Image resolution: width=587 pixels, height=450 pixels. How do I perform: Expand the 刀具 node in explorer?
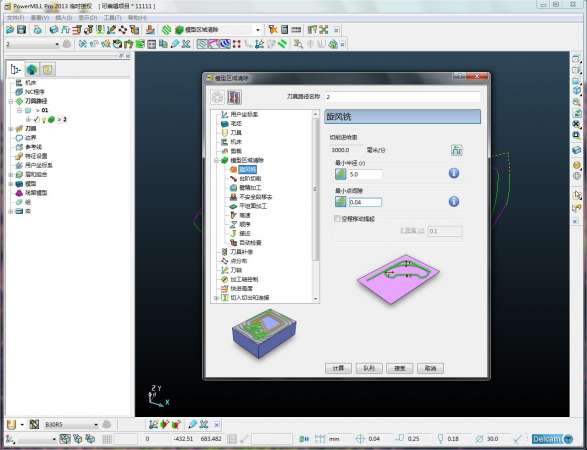coord(11,128)
